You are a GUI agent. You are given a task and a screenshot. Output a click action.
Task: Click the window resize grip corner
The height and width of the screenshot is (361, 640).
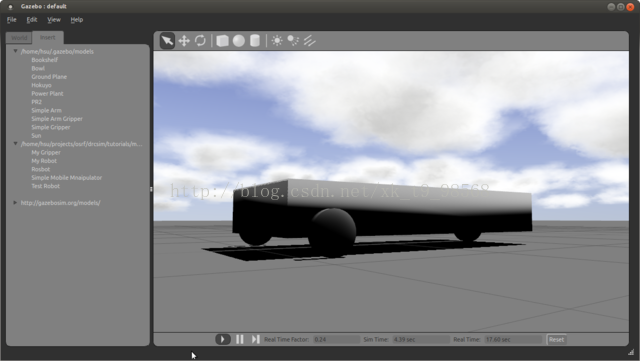click(x=631, y=352)
